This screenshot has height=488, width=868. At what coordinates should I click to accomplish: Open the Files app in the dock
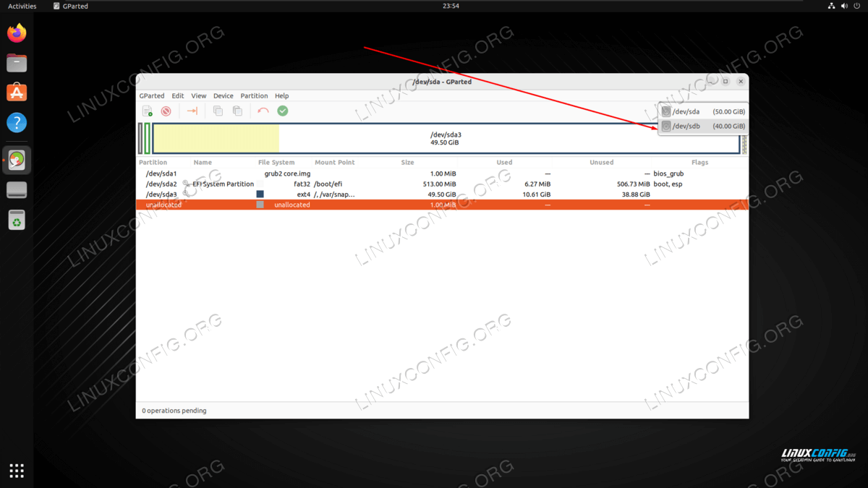pyautogui.click(x=17, y=64)
